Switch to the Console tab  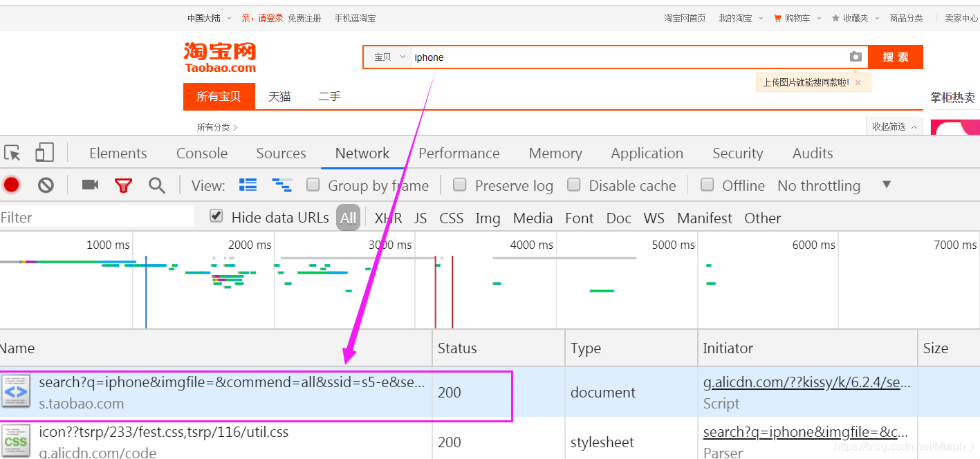click(202, 153)
